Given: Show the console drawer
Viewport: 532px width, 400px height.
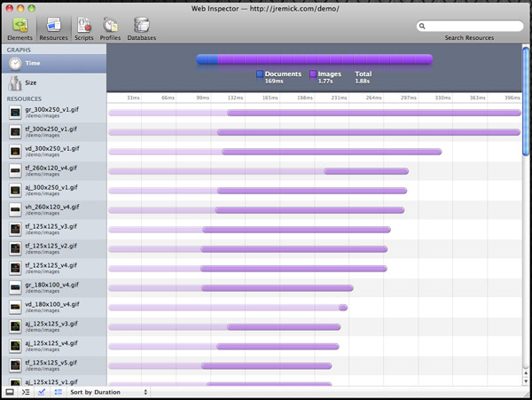Looking at the screenshot, I should point(26,392).
